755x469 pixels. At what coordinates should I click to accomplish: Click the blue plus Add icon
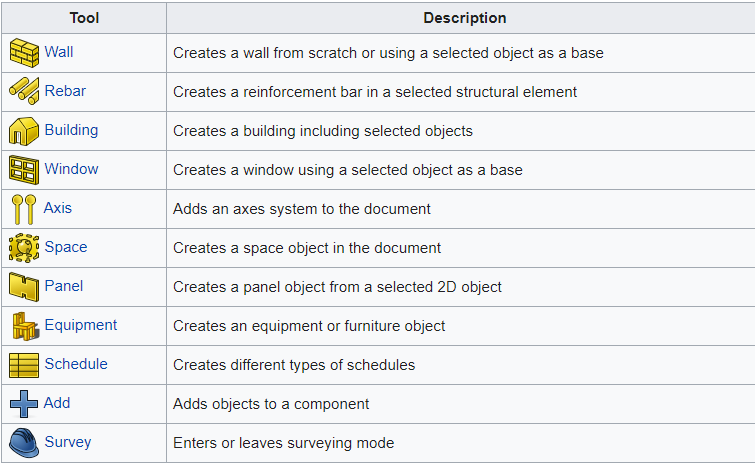tap(23, 403)
